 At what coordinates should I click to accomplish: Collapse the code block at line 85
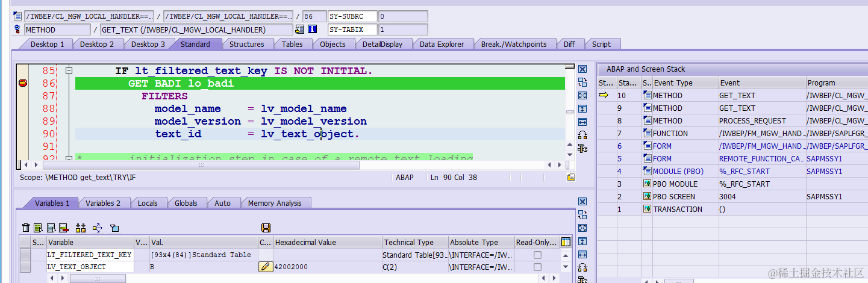(x=69, y=70)
